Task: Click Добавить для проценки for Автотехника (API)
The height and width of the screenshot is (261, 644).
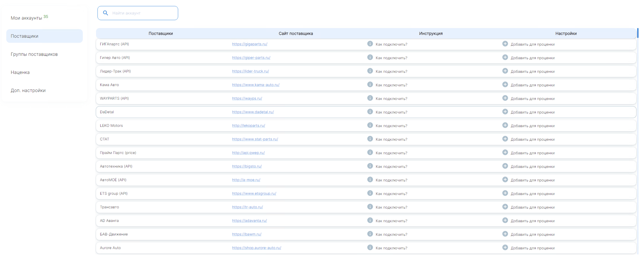Action: [x=533, y=166]
